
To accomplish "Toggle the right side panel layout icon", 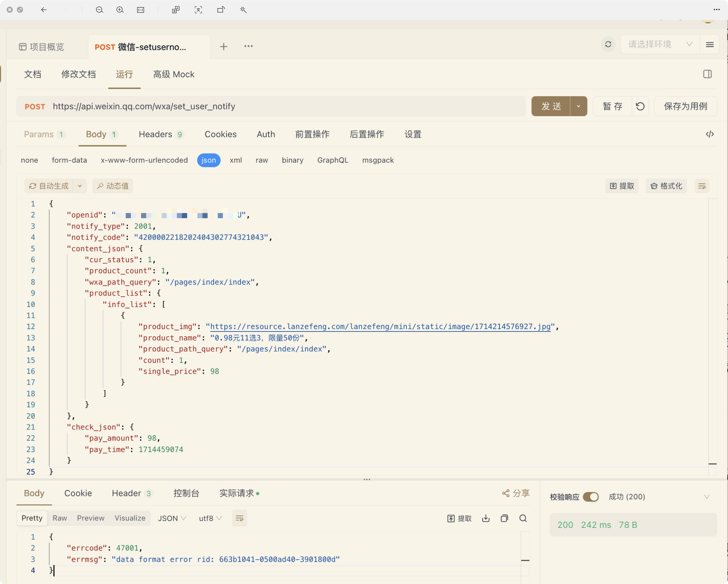I will click(x=707, y=74).
